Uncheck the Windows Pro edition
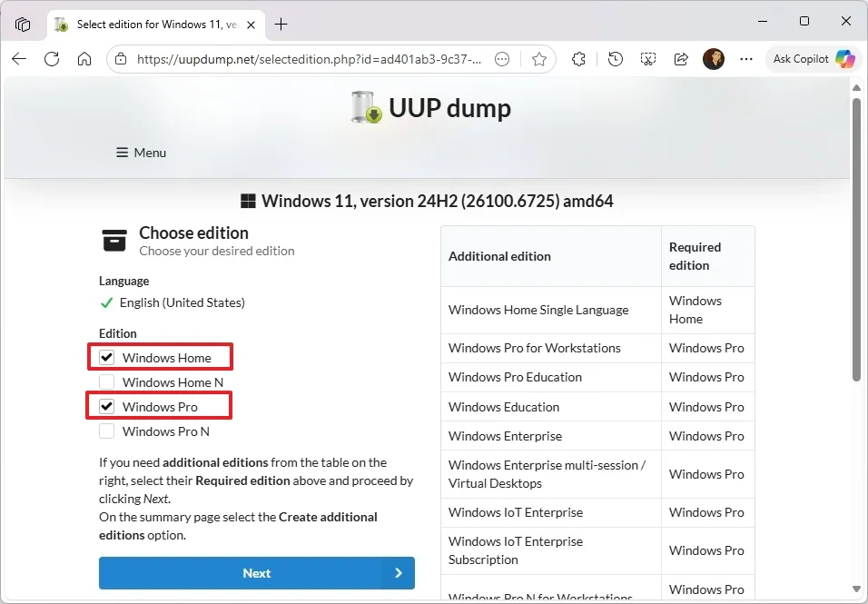 click(x=107, y=406)
